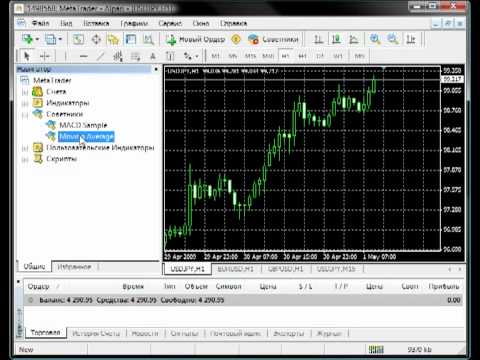Set timeframe to M5
Viewport: 480px width, 360px height.
(233, 56)
